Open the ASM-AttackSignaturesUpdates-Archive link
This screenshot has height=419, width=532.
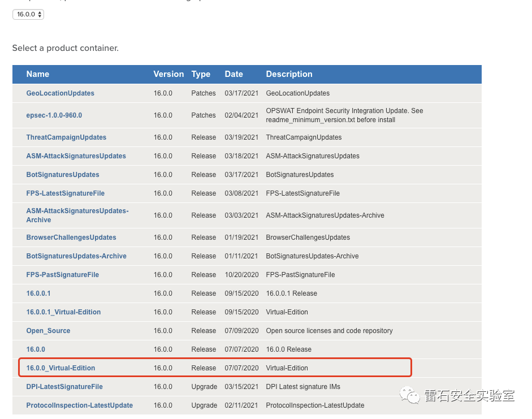pos(77,215)
